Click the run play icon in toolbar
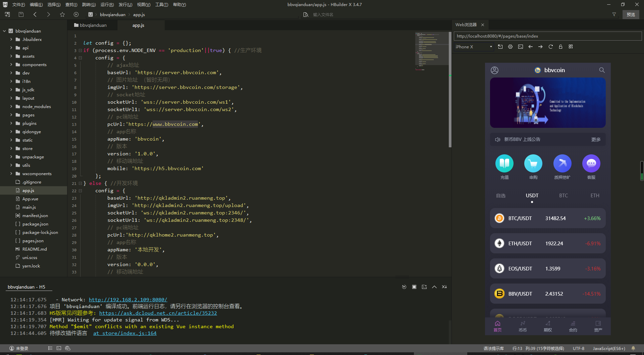The image size is (644, 355). (x=76, y=14)
